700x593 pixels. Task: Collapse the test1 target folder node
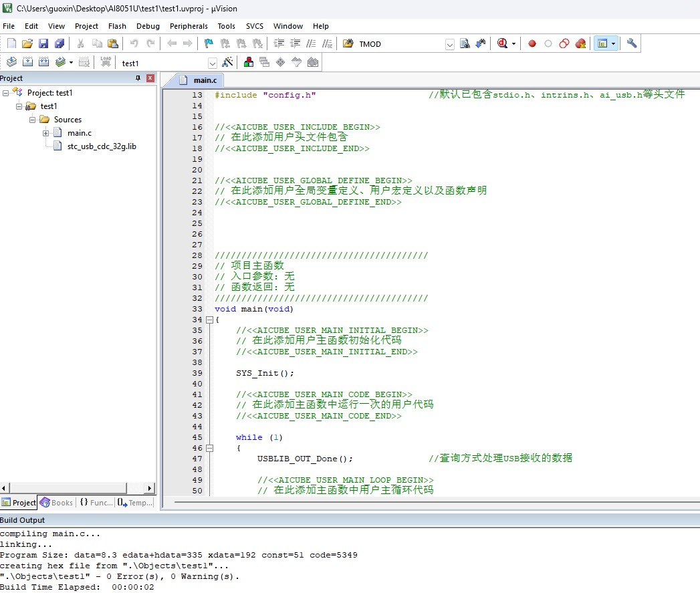(x=19, y=106)
